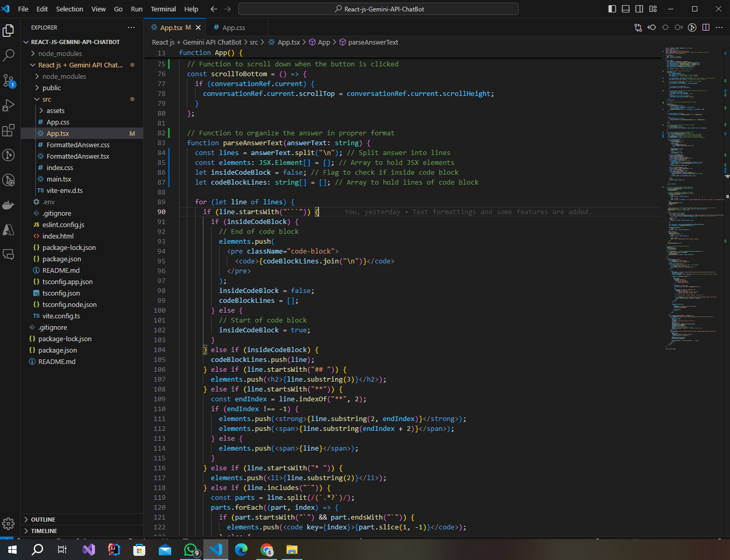This screenshot has width=730, height=560.
Task: Open WhatsApp from the taskbar
Action: 191,550
